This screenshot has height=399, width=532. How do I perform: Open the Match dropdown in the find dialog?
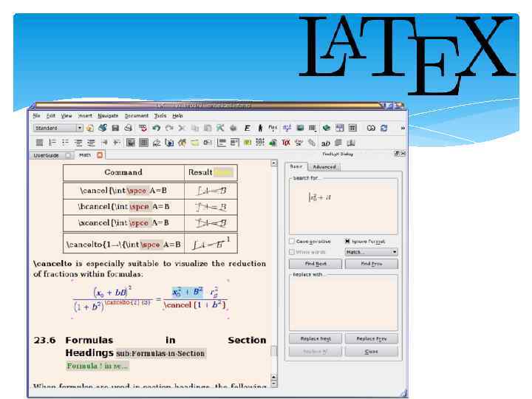[371, 252]
